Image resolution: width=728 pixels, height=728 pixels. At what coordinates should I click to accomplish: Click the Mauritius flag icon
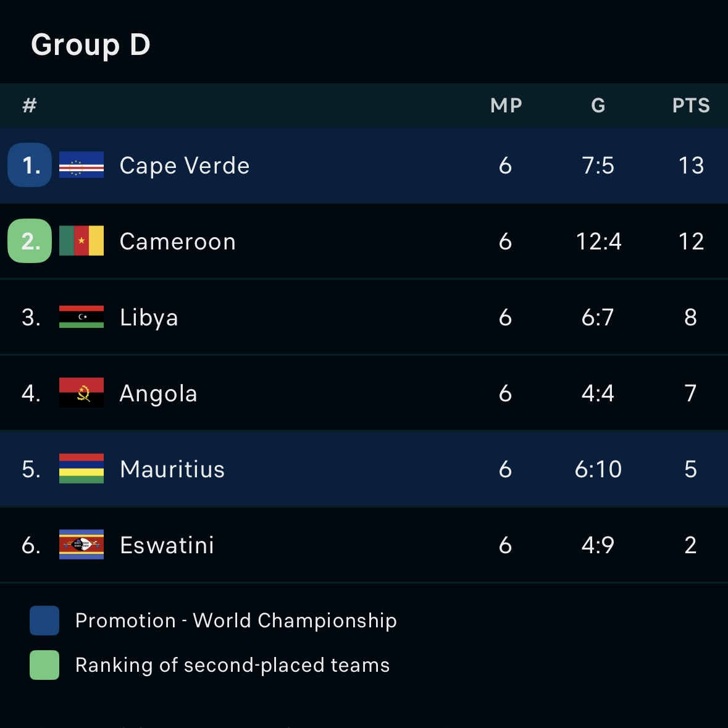click(x=82, y=469)
